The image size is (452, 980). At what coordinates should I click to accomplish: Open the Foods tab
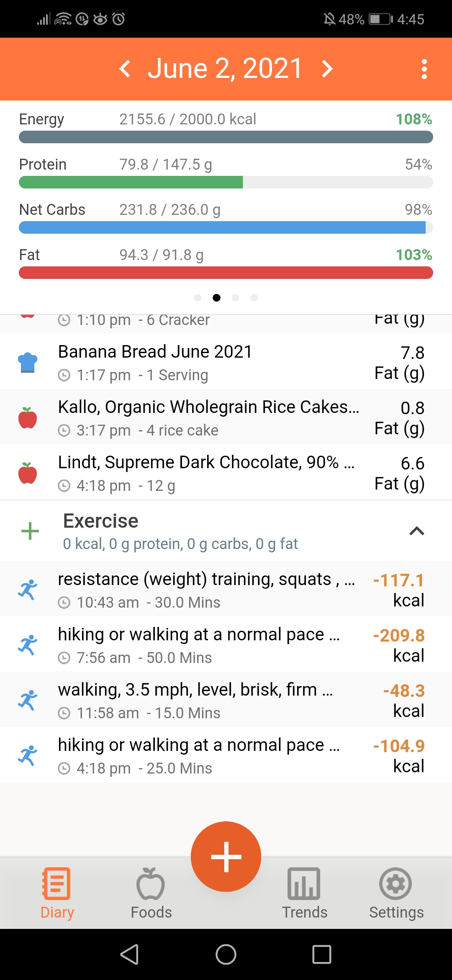coord(151,893)
